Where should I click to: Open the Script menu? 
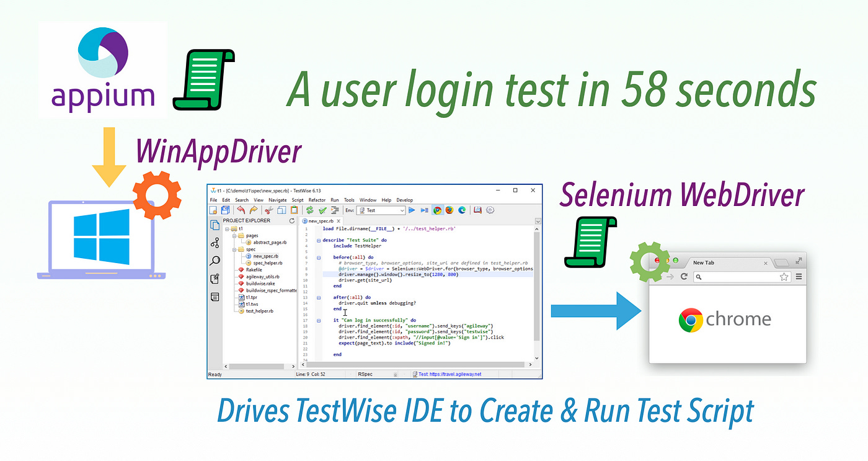298,200
